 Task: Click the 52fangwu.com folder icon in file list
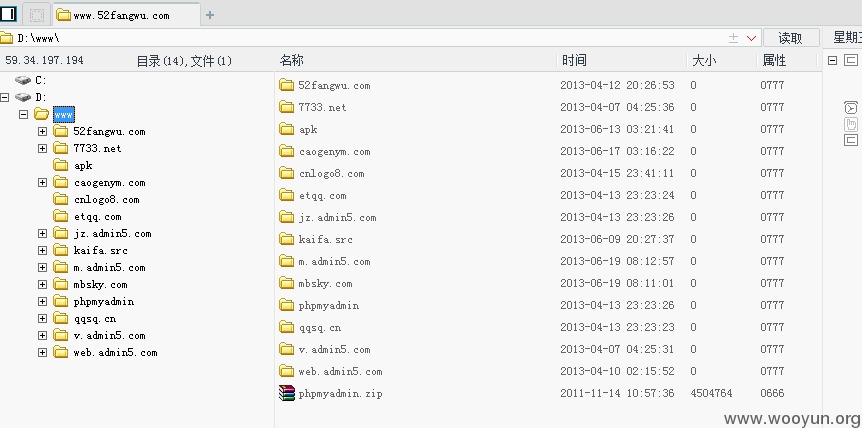pos(286,85)
